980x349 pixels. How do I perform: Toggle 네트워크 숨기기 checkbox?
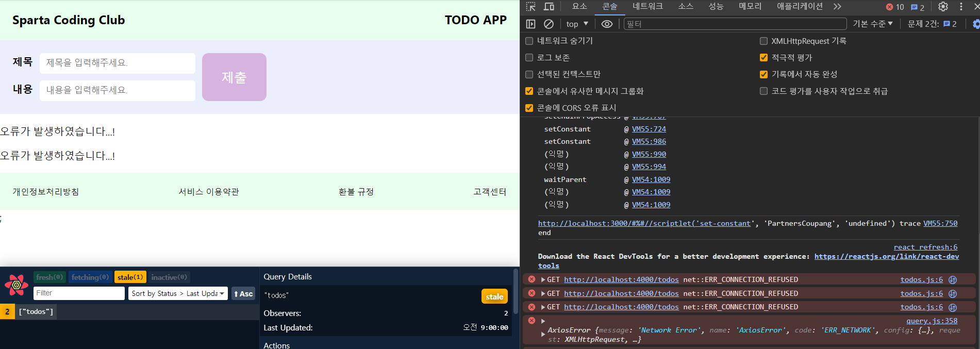tap(529, 41)
